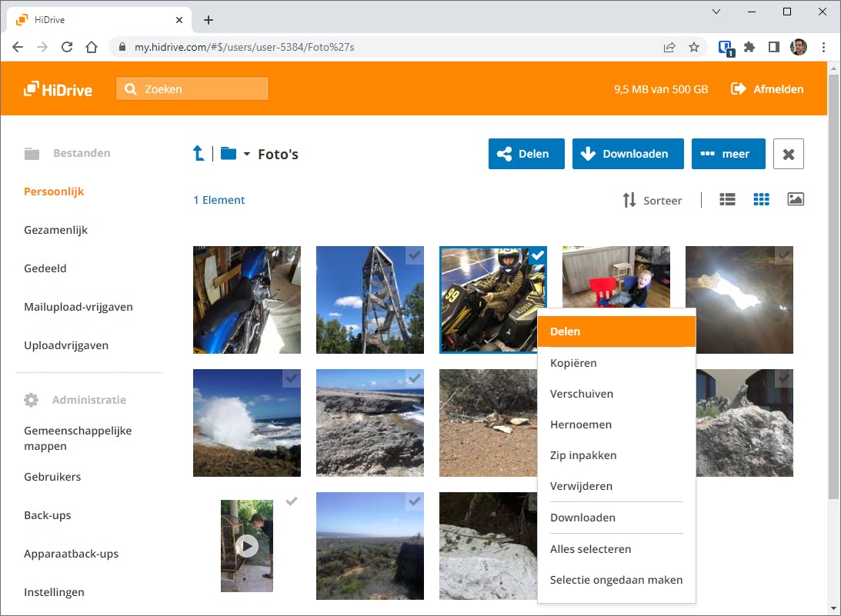Choose Kopiëren from the context menu
This screenshot has height=616, width=841.
(x=572, y=362)
